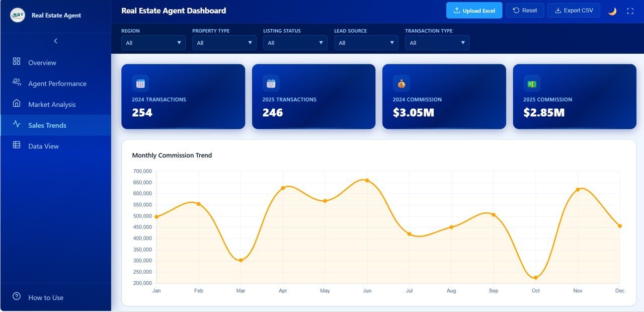This screenshot has width=644, height=312.
Task: Open the Transaction Type dropdown
Action: pyautogui.click(x=437, y=43)
